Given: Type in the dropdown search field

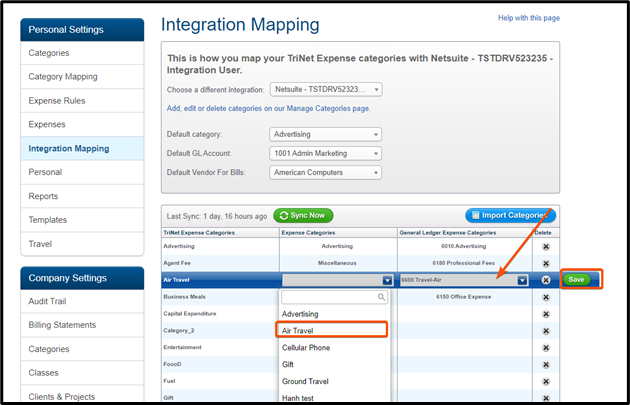Looking at the screenshot, I should (x=327, y=297).
